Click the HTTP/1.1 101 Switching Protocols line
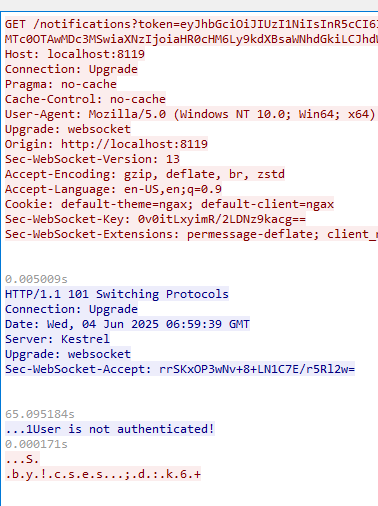 pos(117,294)
